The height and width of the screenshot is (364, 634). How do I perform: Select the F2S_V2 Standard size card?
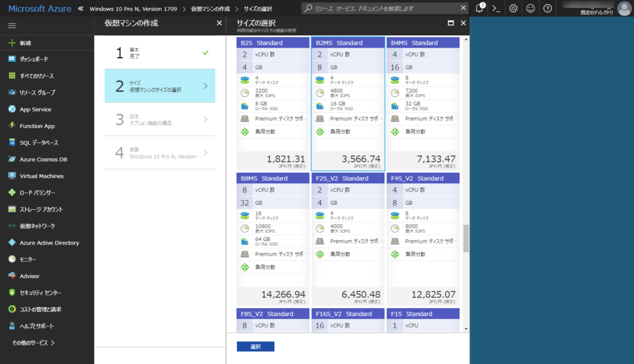(348, 240)
